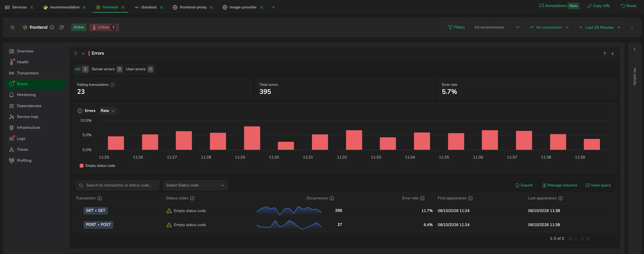Focus the transaction or status code search field

[x=117, y=185]
